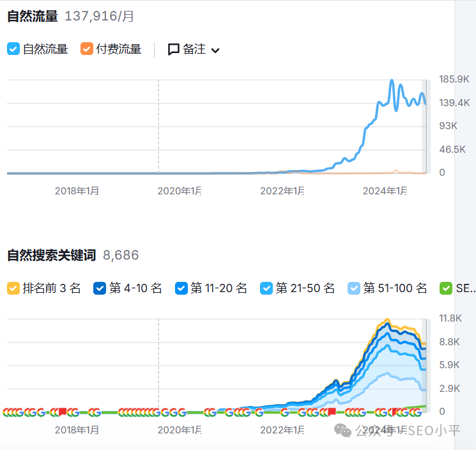This screenshot has height=450, width=476.
Task: Toggle the 第 21-50 名 checkbox
Action: [266, 288]
